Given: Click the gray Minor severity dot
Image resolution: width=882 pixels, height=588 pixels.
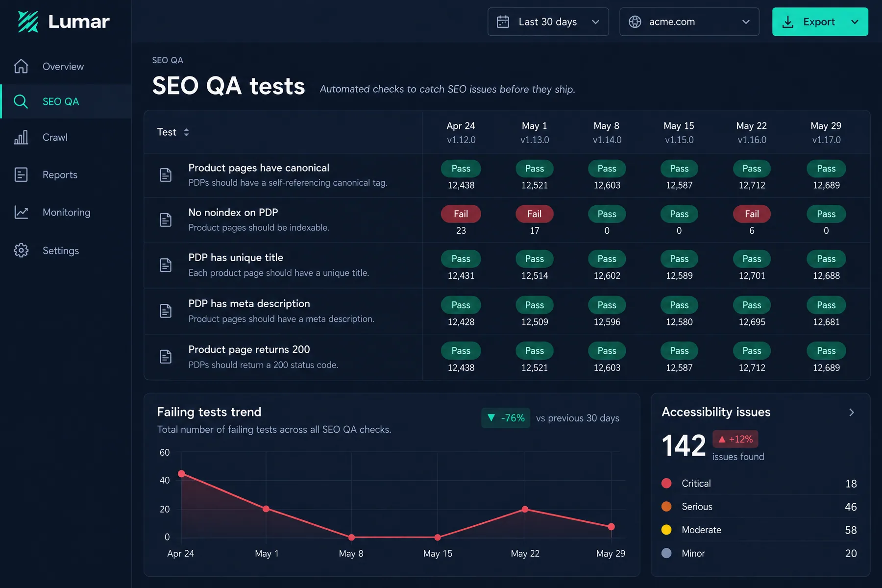Looking at the screenshot, I should tap(666, 553).
